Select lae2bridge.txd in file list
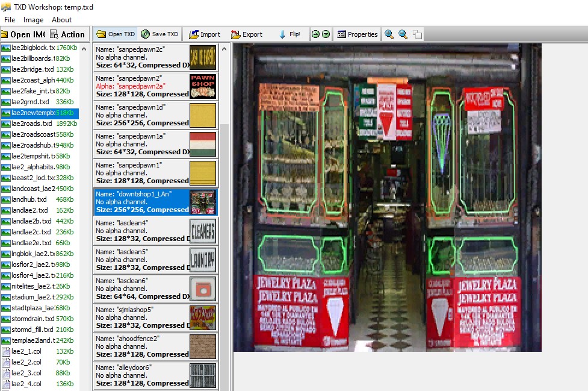The width and height of the screenshot is (588, 391). point(40,69)
